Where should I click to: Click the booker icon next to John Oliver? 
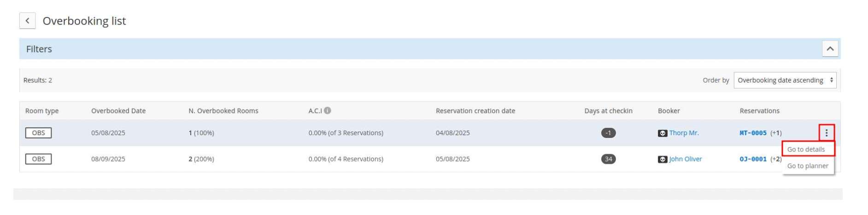coord(663,160)
